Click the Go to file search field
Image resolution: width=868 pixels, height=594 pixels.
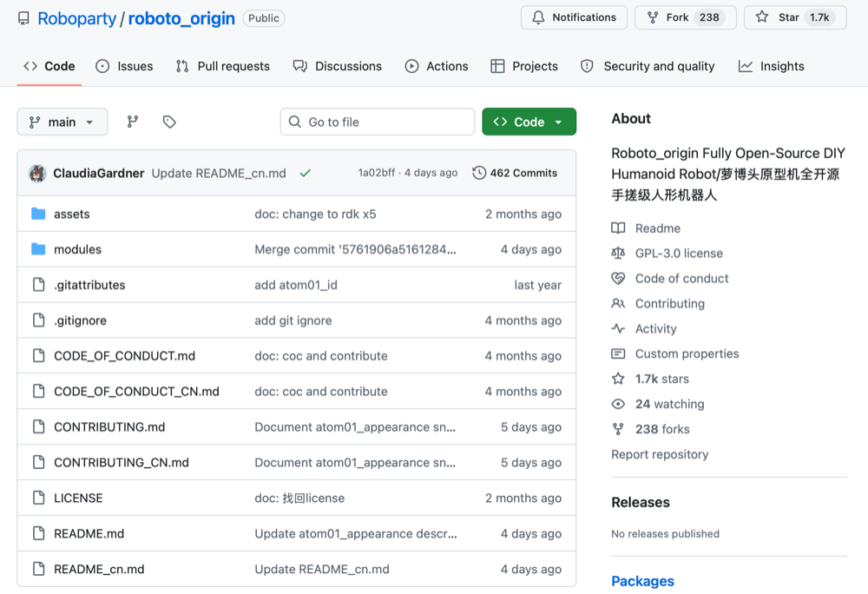click(378, 122)
